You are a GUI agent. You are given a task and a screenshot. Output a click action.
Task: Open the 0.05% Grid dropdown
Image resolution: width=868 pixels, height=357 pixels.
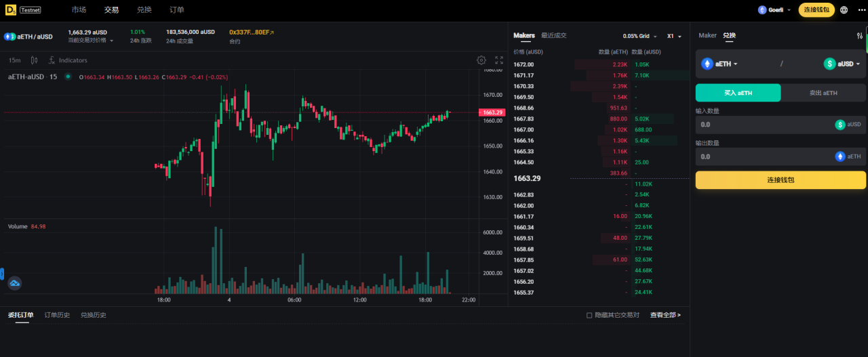click(639, 37)
